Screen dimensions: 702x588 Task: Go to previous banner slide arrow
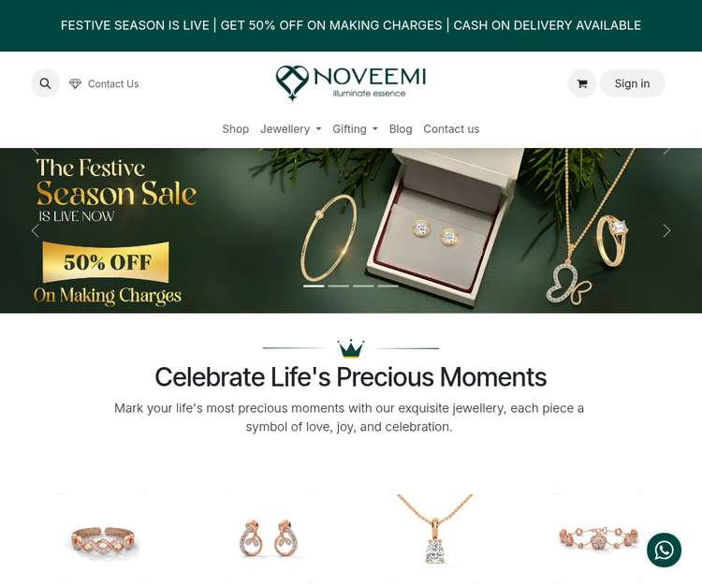click(35, 230)
